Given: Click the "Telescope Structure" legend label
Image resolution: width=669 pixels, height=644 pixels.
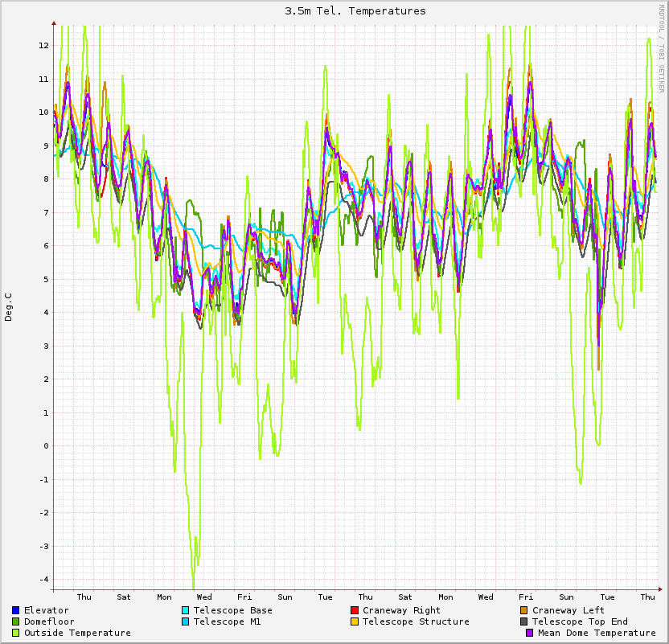Looking at the screenshot, I should pyautogui.click(x=416, y=621).
